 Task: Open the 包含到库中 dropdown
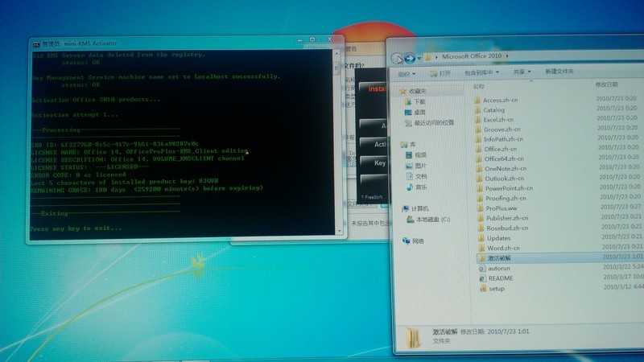coord(481,72)
